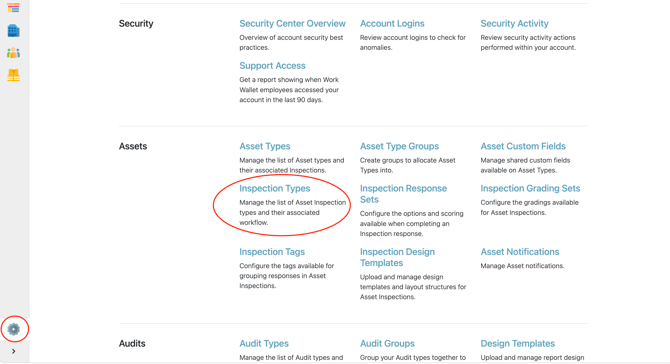Click description about tags for grouping inspection responses
The width and height of the screenshot is (670, 364).
click(x=286, y=276)
